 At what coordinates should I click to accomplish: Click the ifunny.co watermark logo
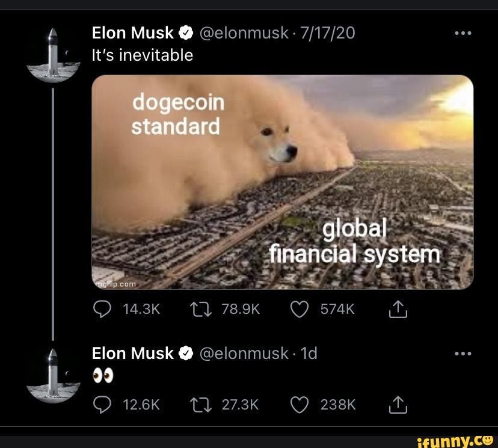pyautogui.click(x=455, y=441)
